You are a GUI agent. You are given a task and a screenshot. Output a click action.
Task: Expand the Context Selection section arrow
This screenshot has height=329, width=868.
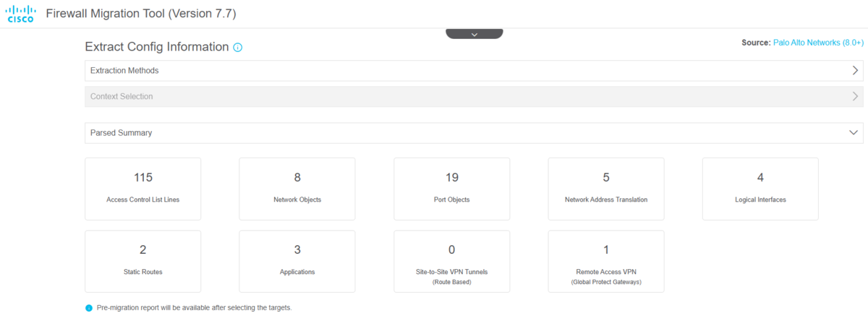856,96
